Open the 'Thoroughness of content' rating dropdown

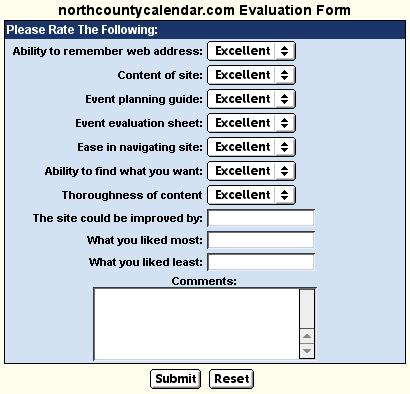click(251, 195)
